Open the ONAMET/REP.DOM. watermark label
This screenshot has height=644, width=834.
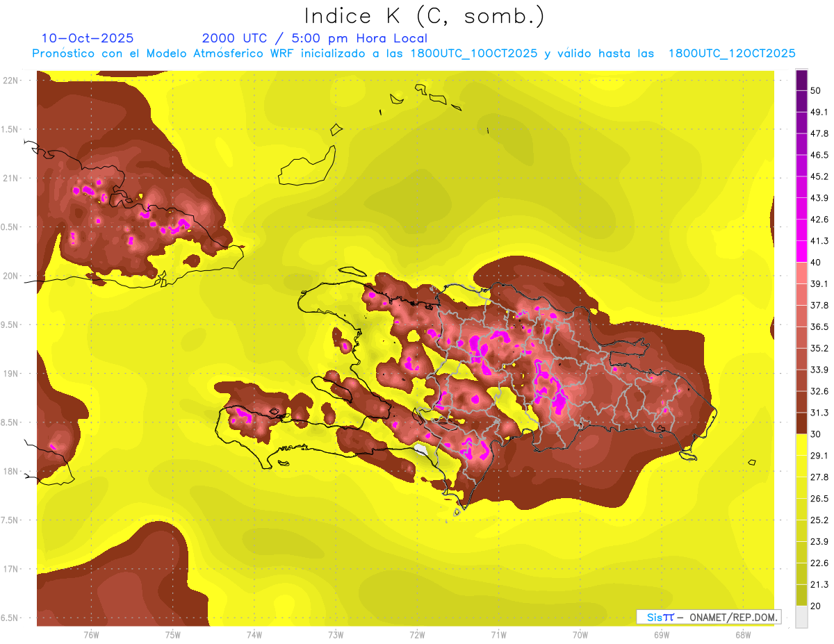709,617
